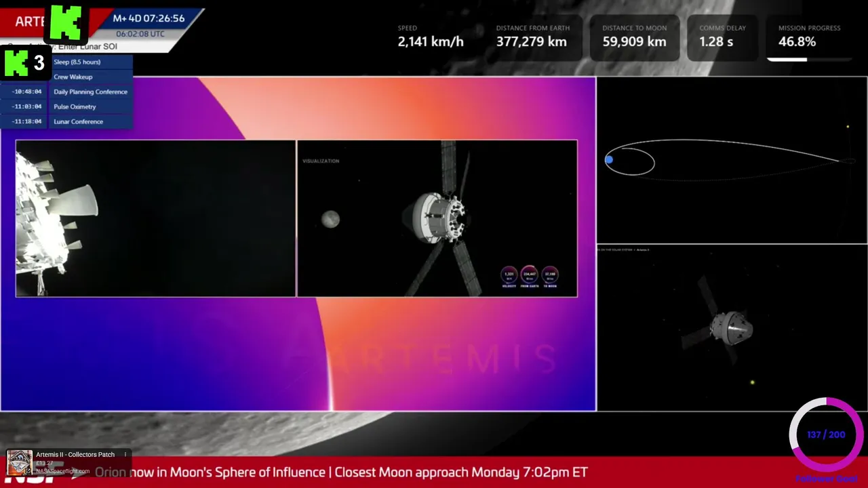Open the Artemis II Collectors Patch product card

click(68, 462)
